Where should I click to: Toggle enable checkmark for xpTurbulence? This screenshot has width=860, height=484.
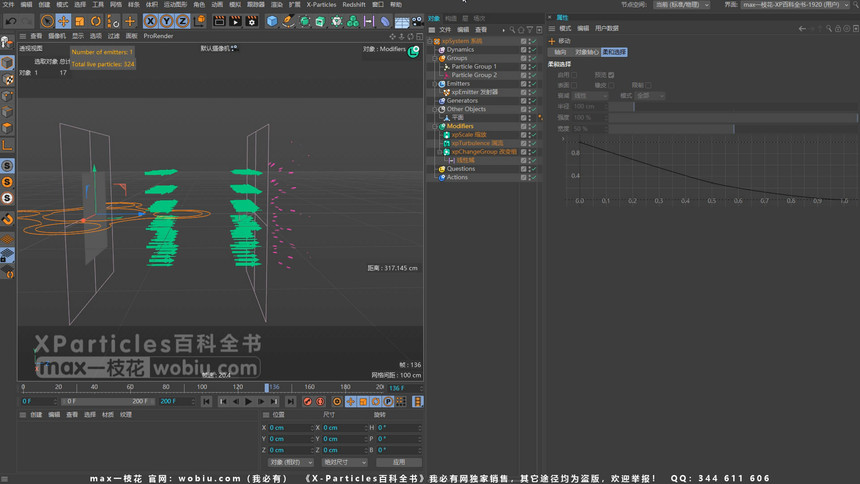pyautogui.click(x=534, y=143)
